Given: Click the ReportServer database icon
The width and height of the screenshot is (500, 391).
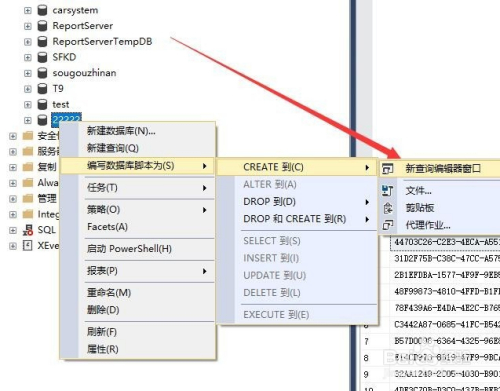Looking at the screenshot, I should pyautogui.click(x=42, y=26).
